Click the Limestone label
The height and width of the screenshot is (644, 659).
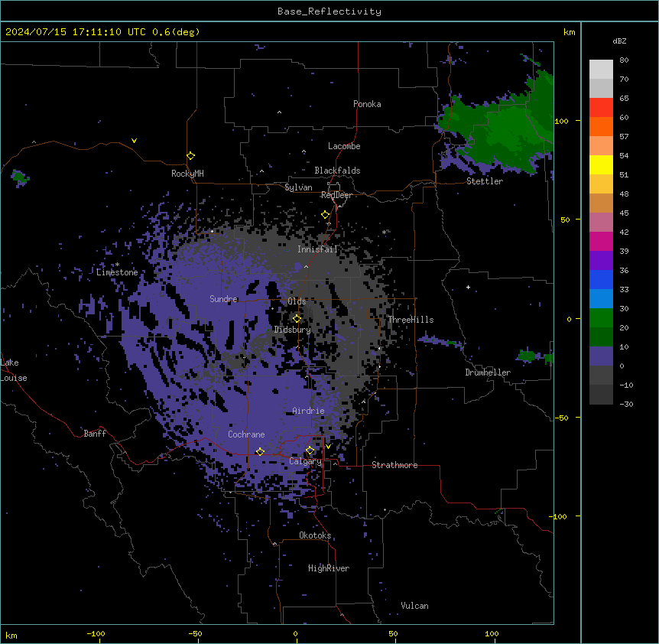tap(117, 272)
